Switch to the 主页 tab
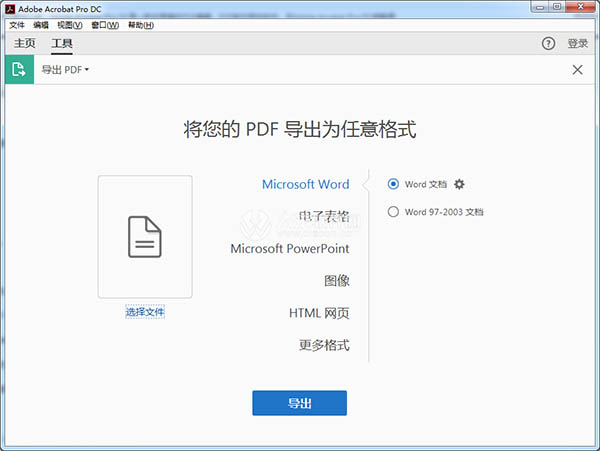Screen dimensions: 600x451 [24, 43]
